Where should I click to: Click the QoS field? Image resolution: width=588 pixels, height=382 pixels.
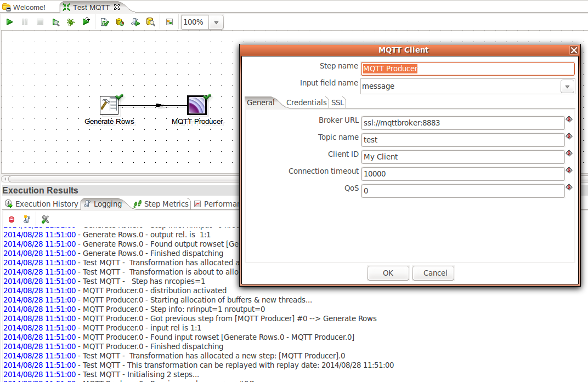pyautogui.click(x=463, y=190)
